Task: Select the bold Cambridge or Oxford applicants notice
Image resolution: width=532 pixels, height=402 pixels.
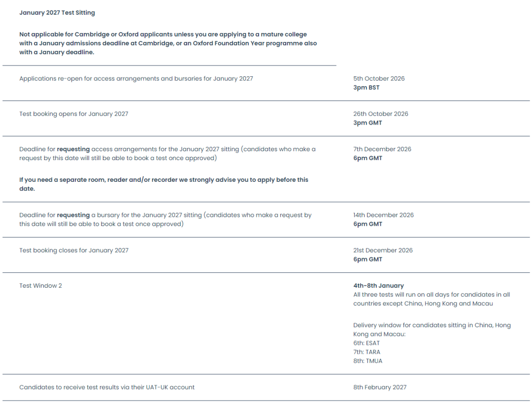Action: tap(167, 43)
